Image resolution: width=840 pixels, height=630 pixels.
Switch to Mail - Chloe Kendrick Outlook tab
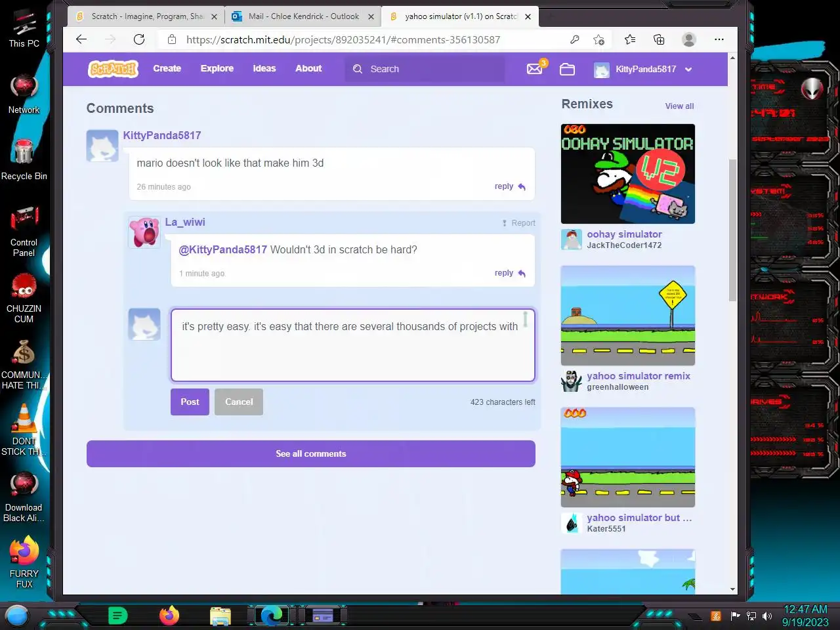(x=303, y=16)
